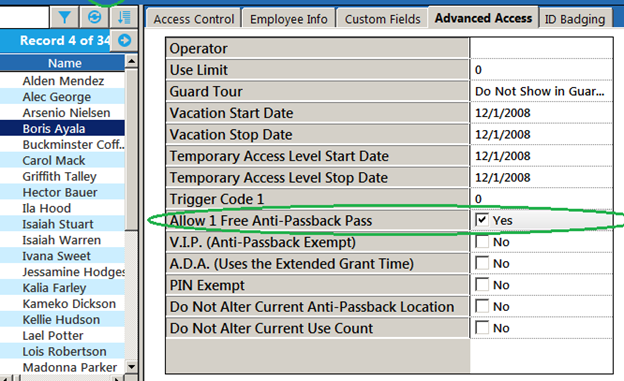
Task: Click the filter funnel icon
Action: point(64,17)
